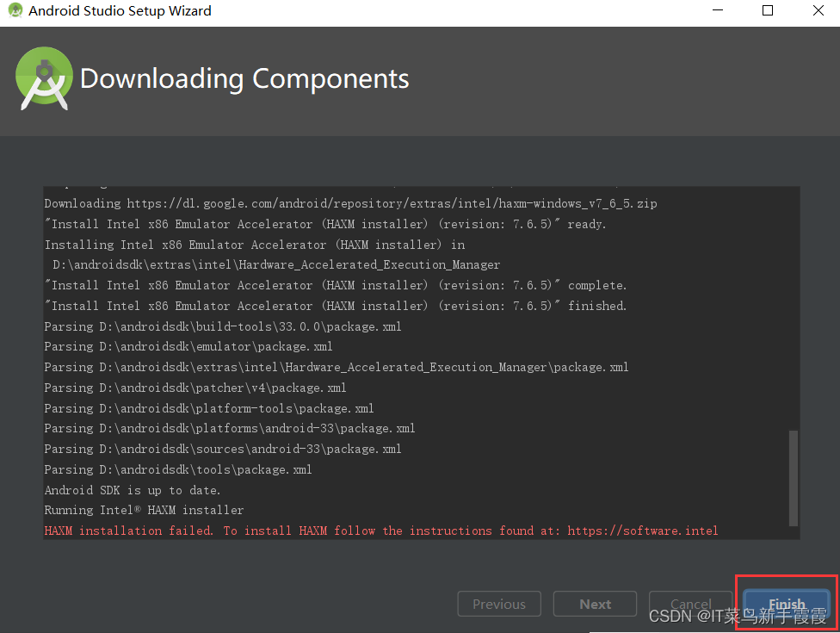Click the haxm-windows_v7_6_5.zip download line
840x633 pixels.
350,203
